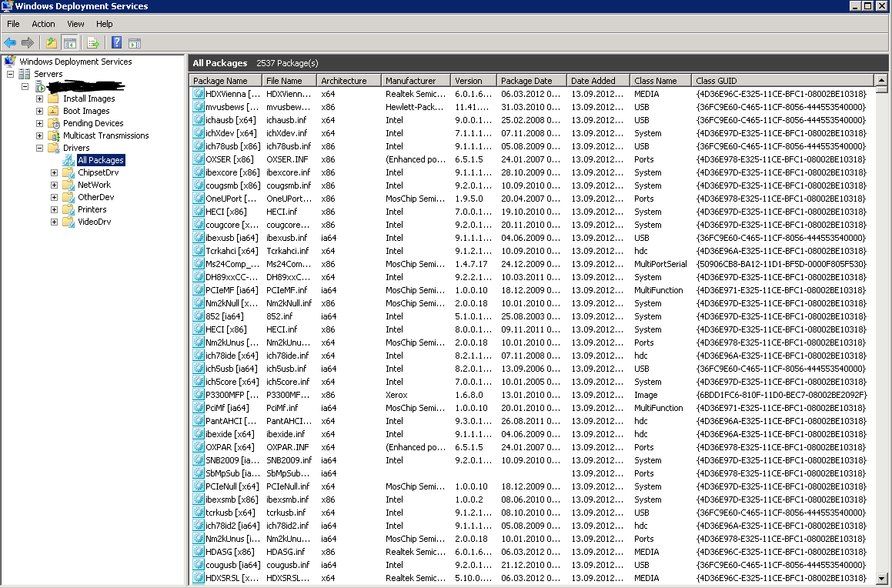Click the Printers driver group icon

[x=68, y=210]
